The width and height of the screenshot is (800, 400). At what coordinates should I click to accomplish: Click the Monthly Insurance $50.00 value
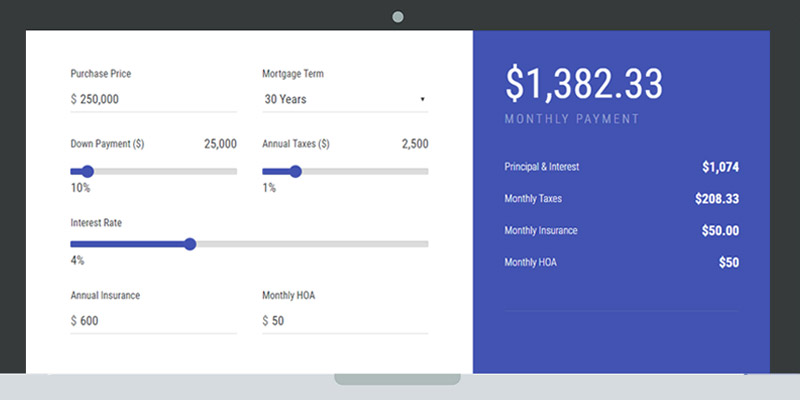click(720, 231)
